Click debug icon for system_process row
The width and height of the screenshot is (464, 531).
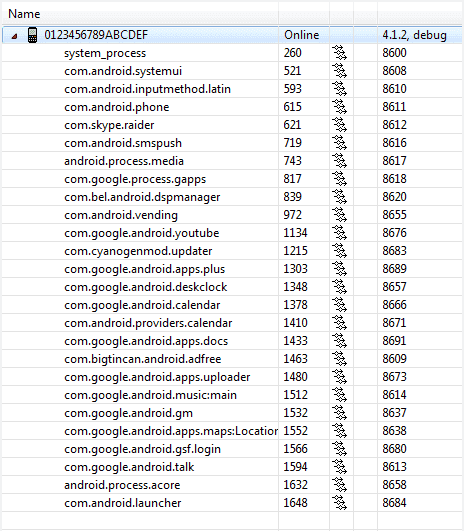(x=339, y=53)
